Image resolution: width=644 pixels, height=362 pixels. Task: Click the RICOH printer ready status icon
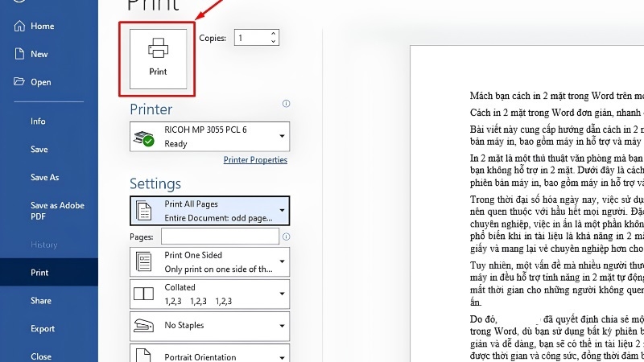[144, 138]
